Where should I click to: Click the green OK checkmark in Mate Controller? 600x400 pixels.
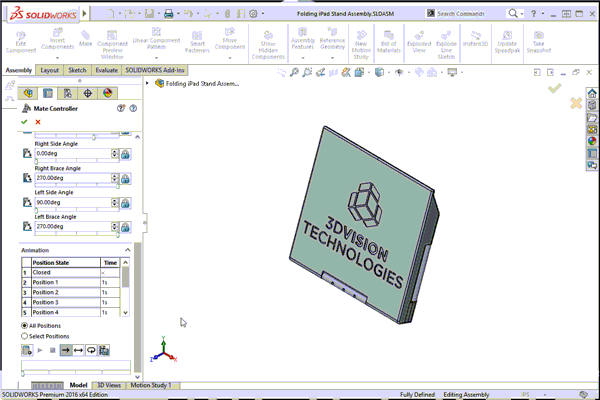pos(23,121)
